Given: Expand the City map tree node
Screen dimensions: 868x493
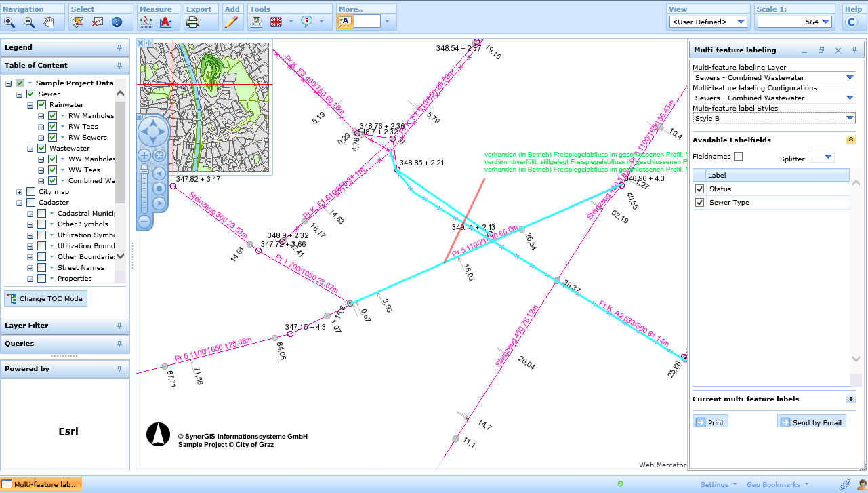Looking at the screenshot, I should tap(20, 192).
